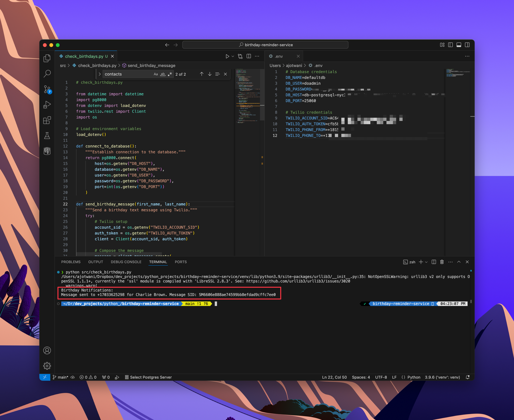The image size is (514, 420).
Task: Click Select Postgres Server in status bar
Action: click(148, 377)
